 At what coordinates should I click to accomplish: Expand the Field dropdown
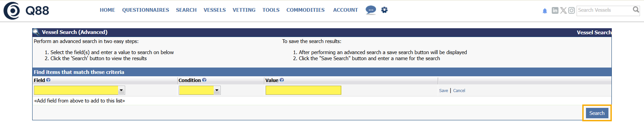click(x=121, y=90)
